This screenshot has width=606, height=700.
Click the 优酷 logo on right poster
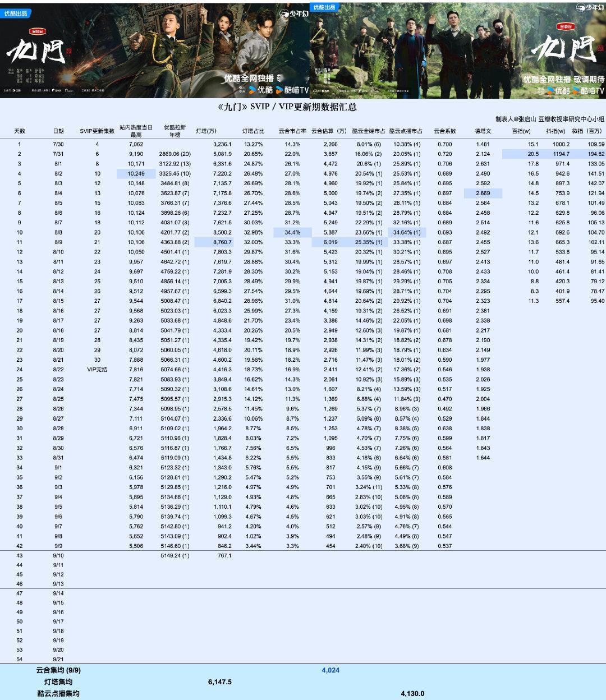(x=559, y=90)
